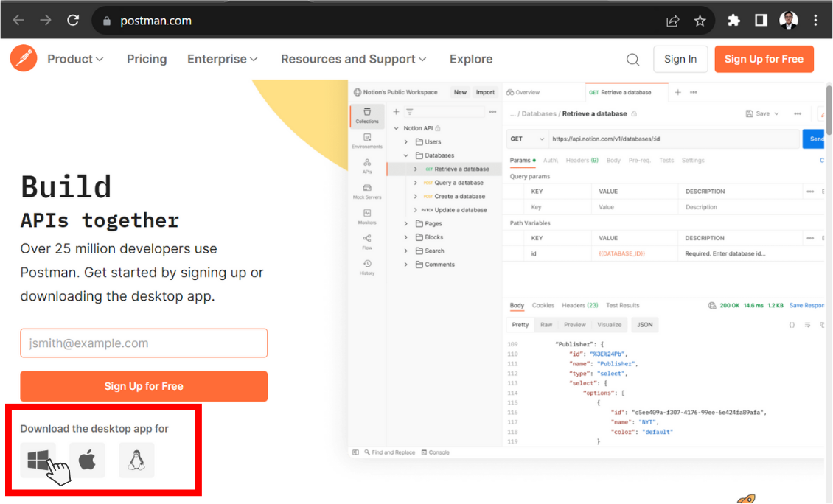Image resolution: width=833 pixels, height=504 pixels.
Task: Click the browser back arrow
Action: [18, 20]
